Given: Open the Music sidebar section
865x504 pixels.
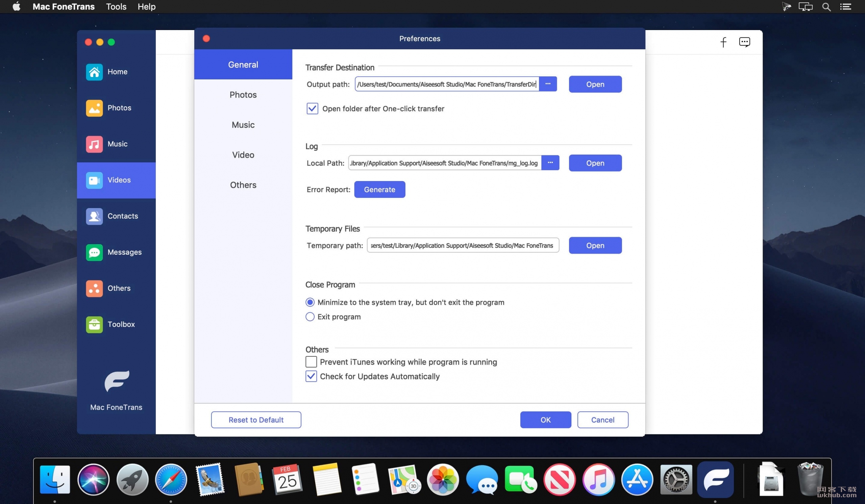Looking at the screenshot, I should (x=116, y=144).
